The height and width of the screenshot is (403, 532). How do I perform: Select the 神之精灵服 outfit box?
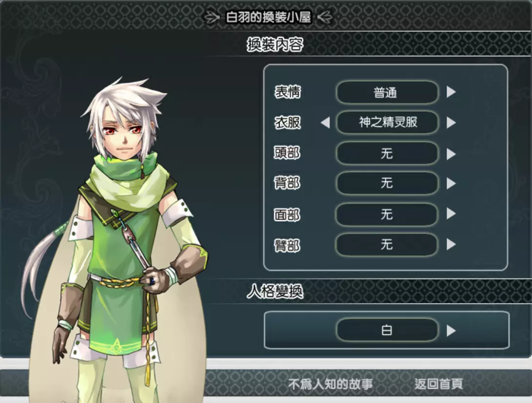[x=387, y=122]
